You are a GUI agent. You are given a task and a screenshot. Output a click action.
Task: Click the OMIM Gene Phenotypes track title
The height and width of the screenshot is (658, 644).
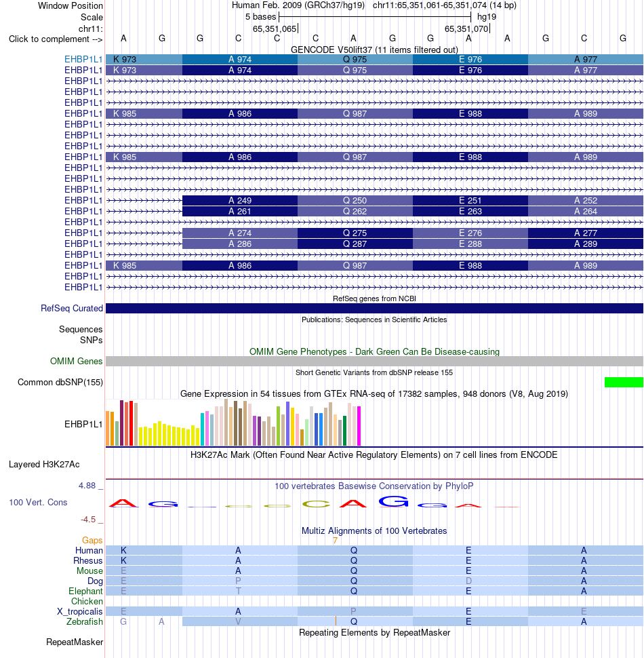(x=374, y=351)
